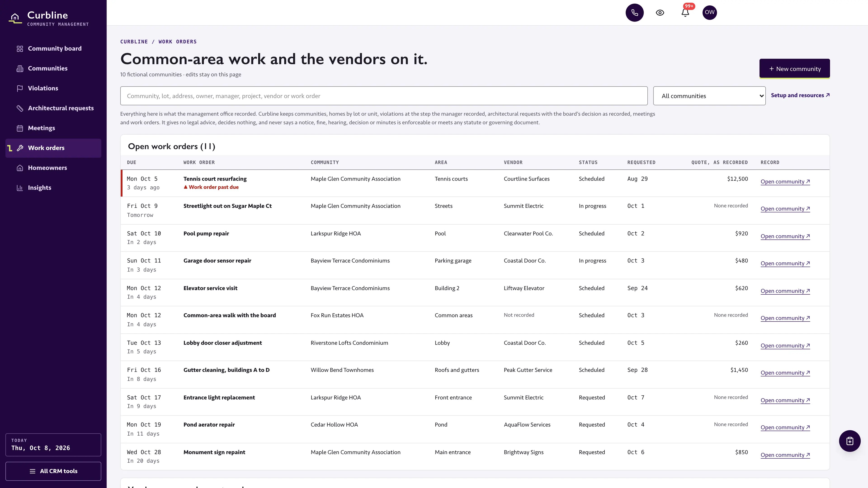Open community for Entrance light replacement
This screenshot has height=488, width=868.
[785, 400]
